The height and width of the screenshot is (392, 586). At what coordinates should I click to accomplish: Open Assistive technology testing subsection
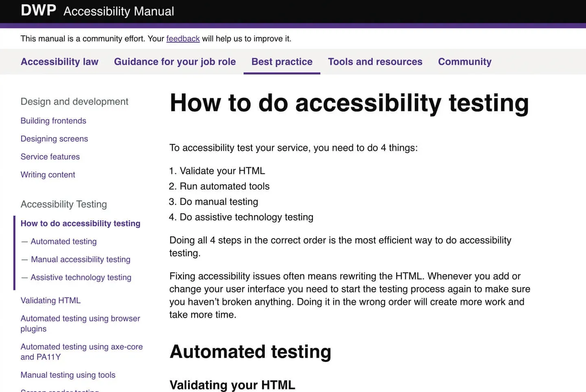pos(81,277)
